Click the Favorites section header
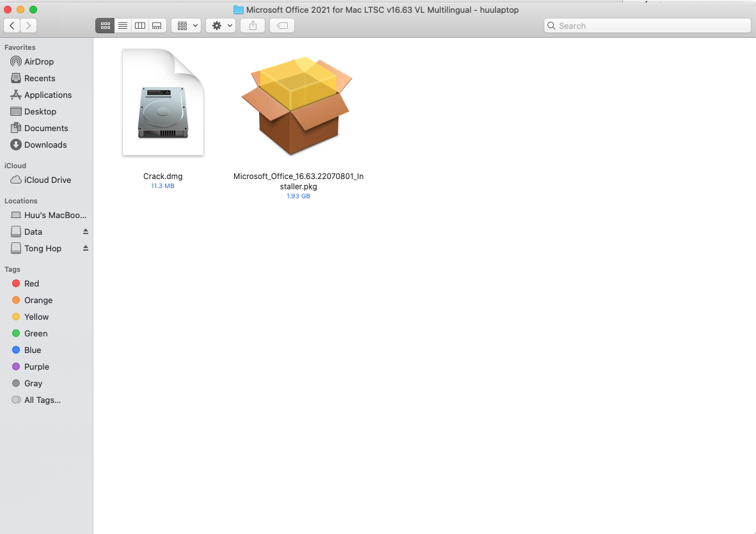This screenshot has width=756, height=534. (x=20, y=47)
